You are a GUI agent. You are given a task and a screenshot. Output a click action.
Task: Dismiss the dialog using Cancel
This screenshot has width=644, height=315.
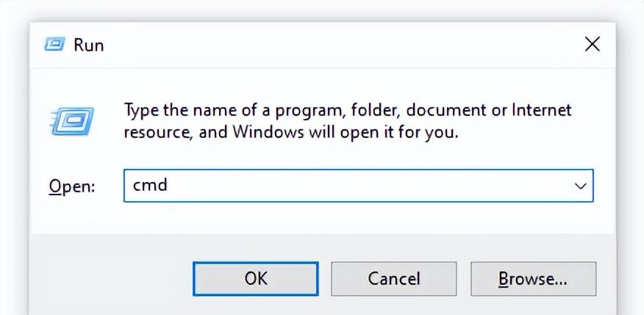coord(393,279)
